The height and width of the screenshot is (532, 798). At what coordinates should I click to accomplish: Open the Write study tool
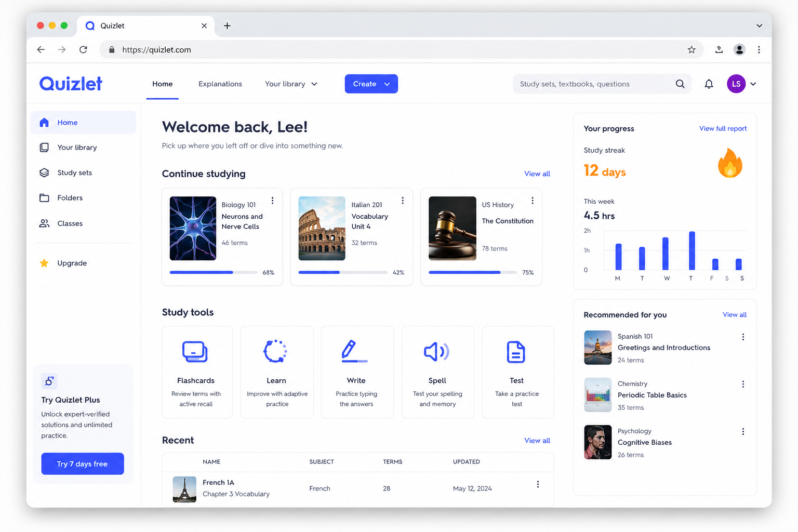click(357, 372)
